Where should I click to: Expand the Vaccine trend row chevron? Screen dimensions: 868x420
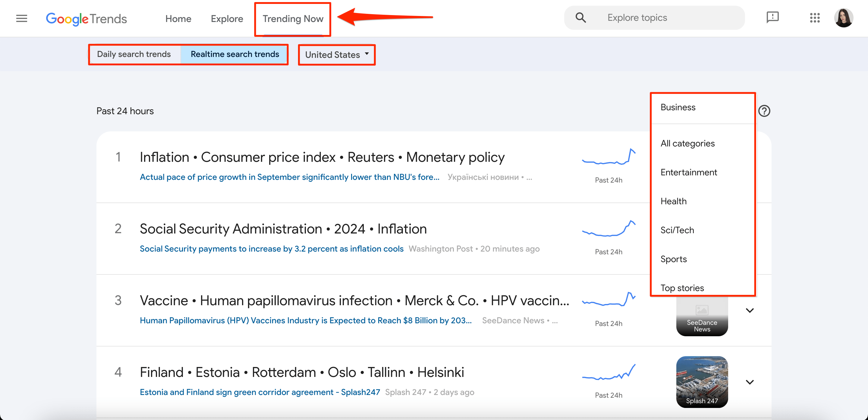point(749,310)
